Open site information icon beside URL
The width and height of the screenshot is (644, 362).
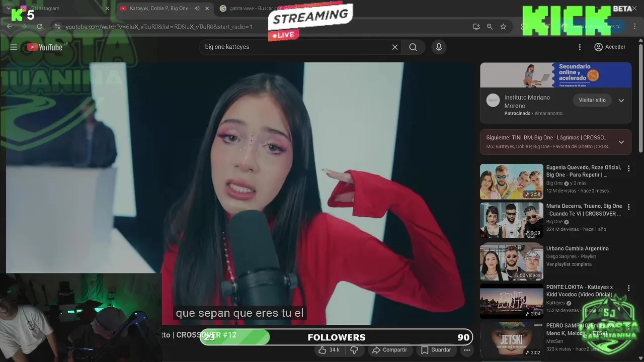point(57,27)
